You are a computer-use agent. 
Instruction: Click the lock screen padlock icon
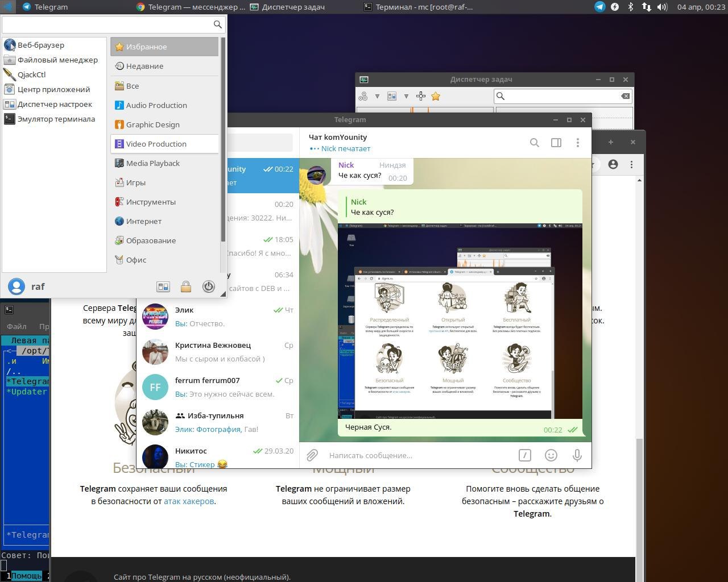click(x=186, y=287)
